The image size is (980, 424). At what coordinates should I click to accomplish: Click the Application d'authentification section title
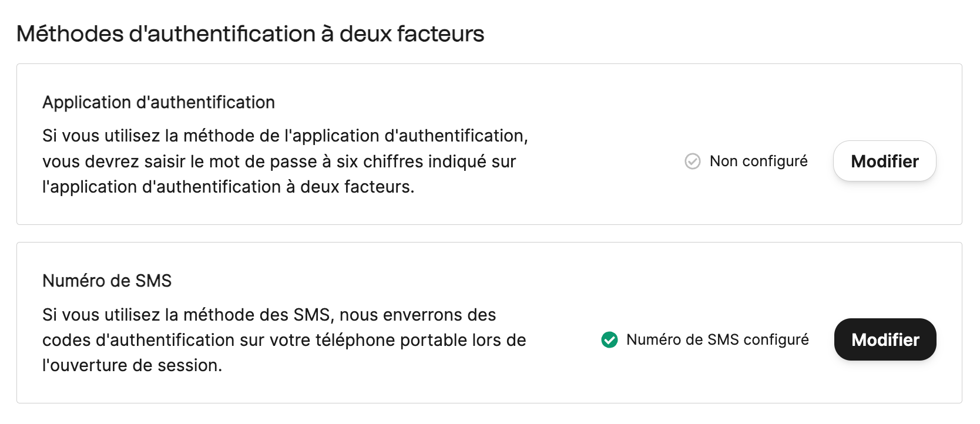point(158,102)
